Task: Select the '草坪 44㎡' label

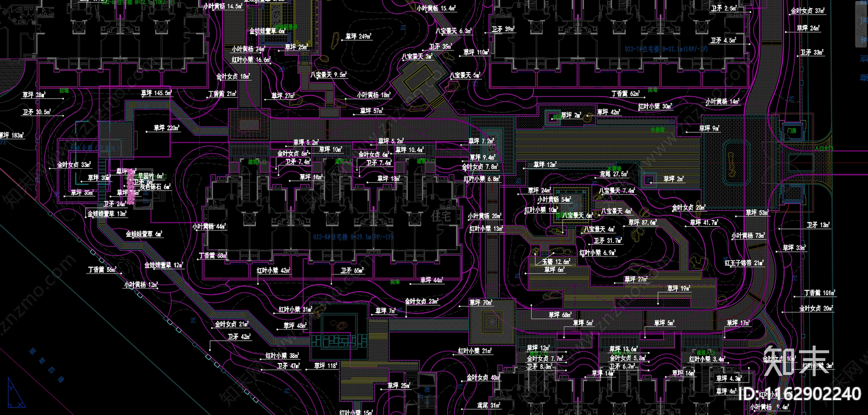Action: click(432, 280)
